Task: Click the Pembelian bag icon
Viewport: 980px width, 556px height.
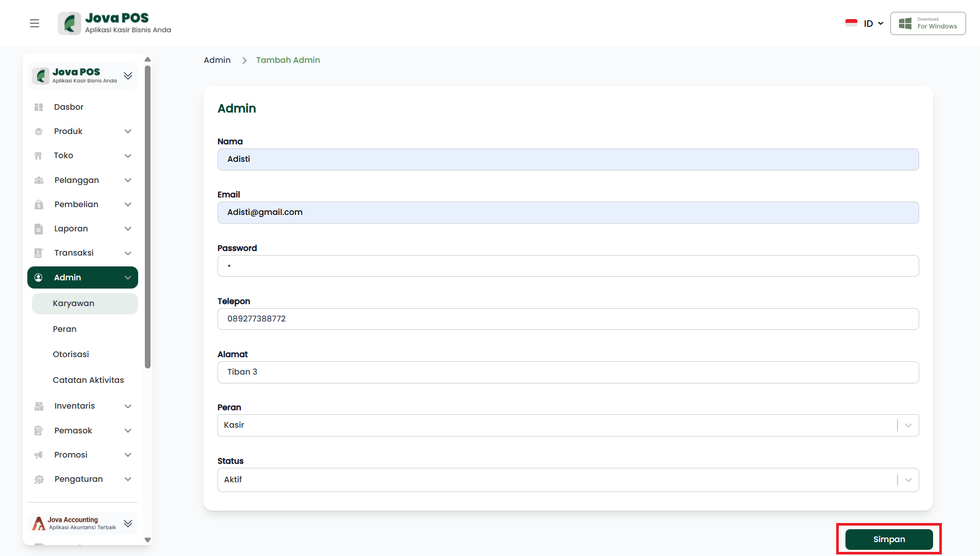Action: tap(39, 205)
